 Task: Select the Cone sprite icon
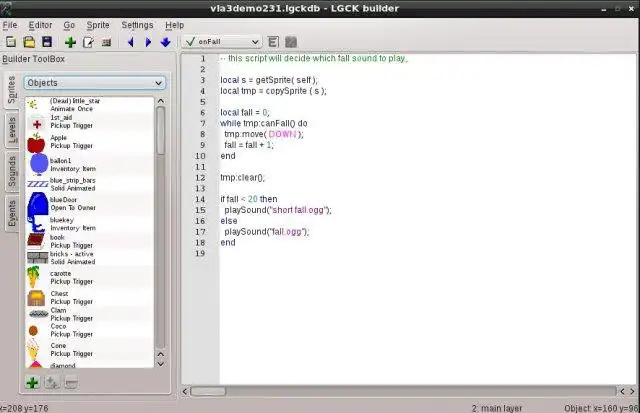point(33,349)
